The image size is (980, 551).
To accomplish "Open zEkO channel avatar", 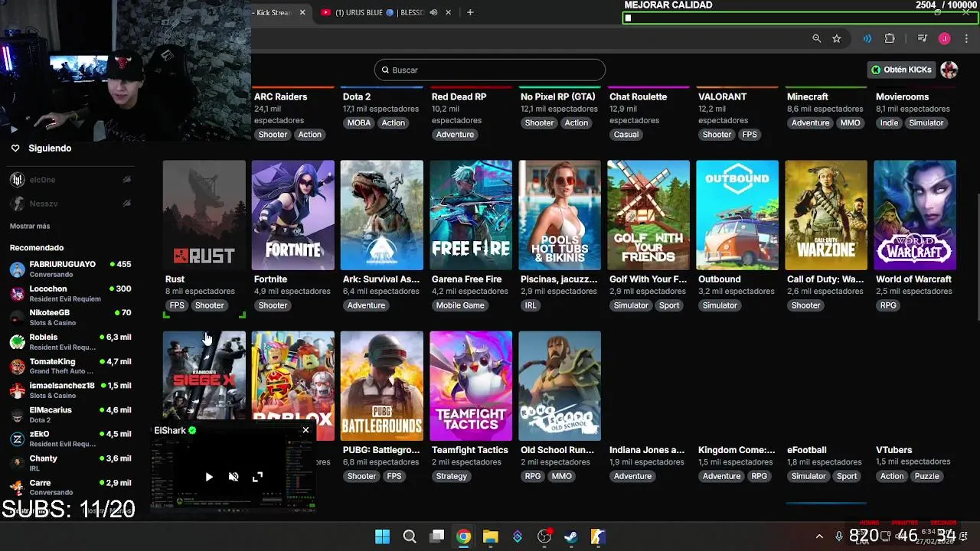I will pyautogui.click(x=18, y=439).
